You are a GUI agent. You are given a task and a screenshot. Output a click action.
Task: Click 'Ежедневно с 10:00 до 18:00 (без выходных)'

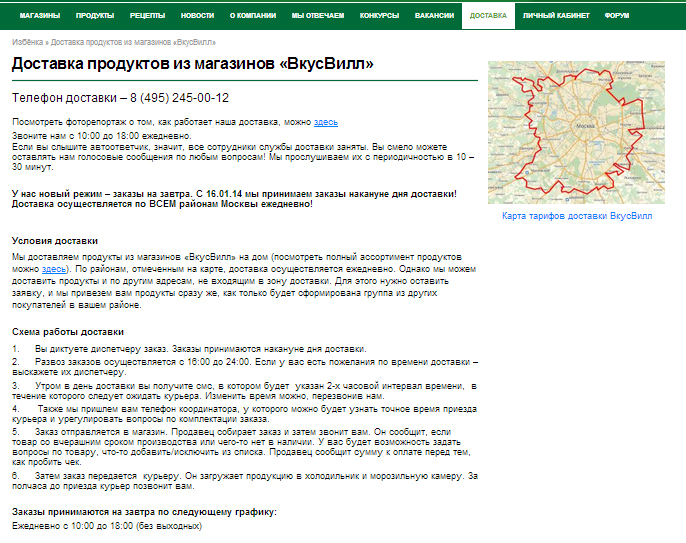tap(107, 526)
